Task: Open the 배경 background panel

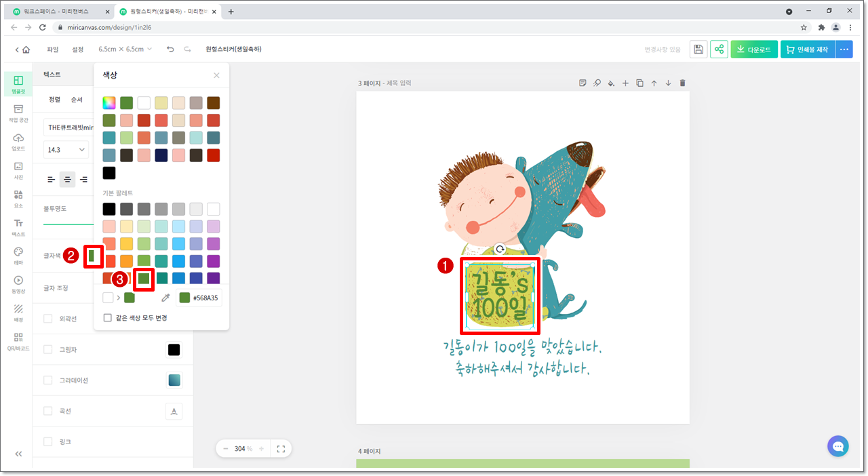Action: coord(18,313)
